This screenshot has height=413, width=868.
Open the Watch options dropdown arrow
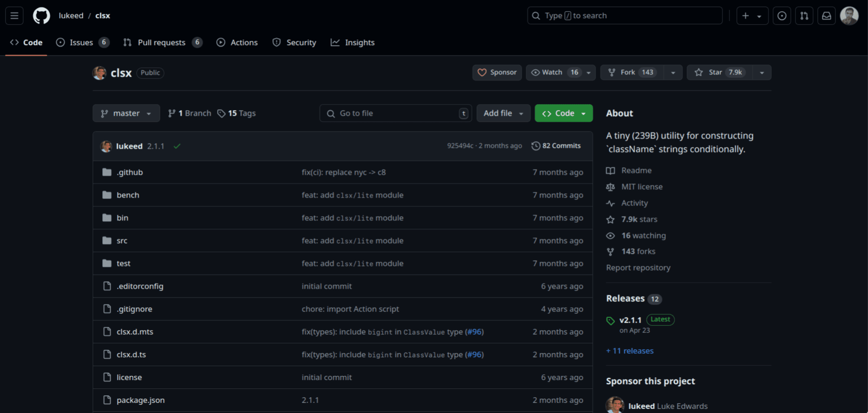[589, 72]
